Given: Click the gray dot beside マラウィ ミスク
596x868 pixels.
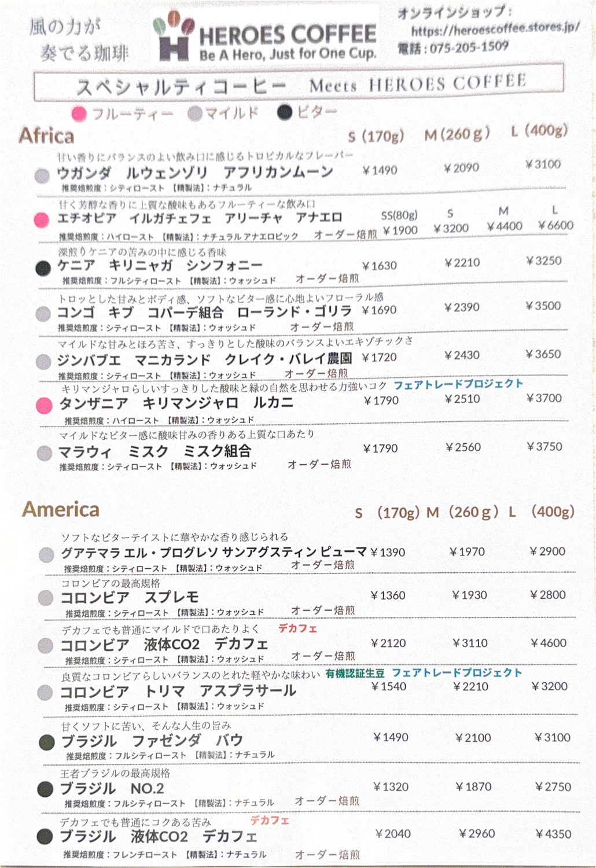Looking at the screenshot, I should pos(45,453).
